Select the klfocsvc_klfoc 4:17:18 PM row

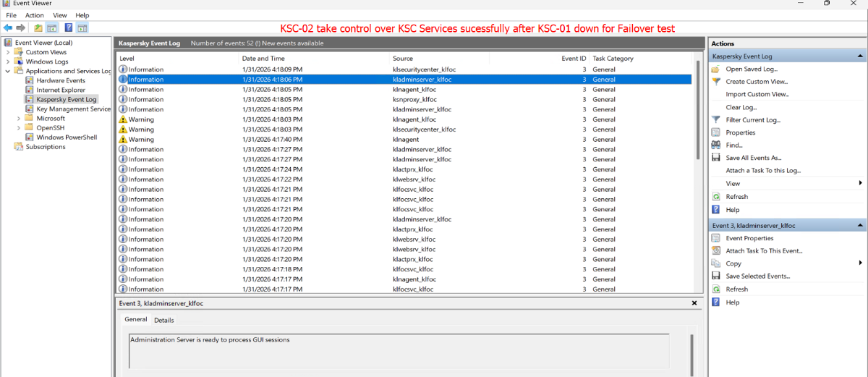(404, 269)
